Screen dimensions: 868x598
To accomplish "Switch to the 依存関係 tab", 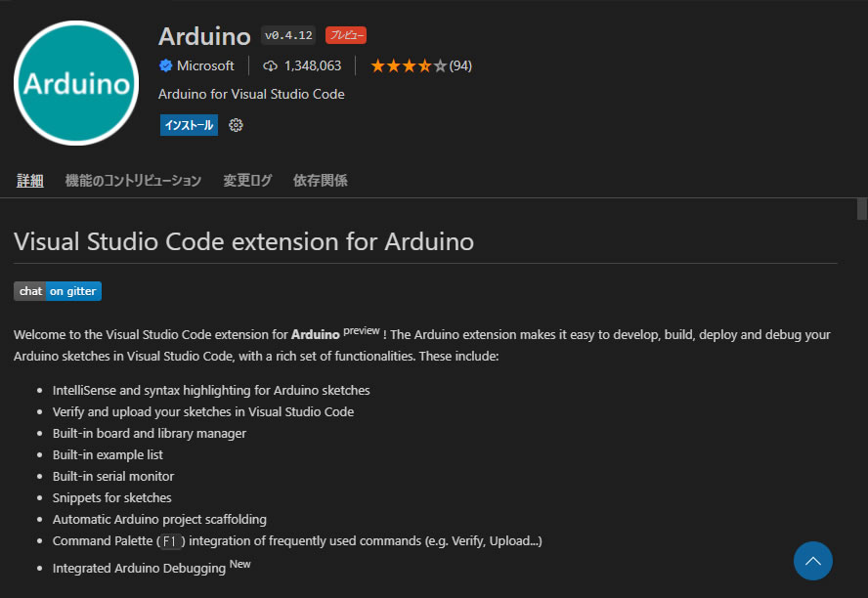I will (x=321, y=181).
